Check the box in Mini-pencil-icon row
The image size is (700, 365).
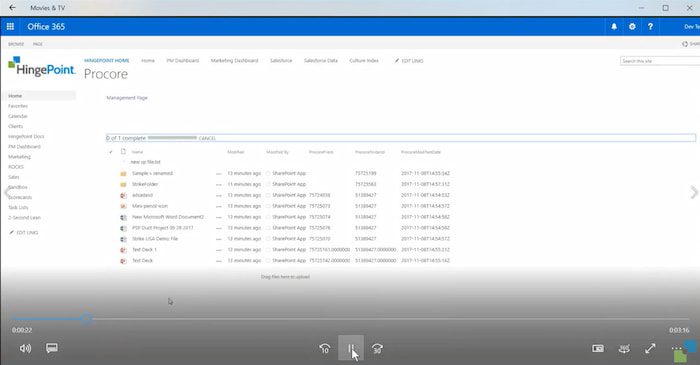(x=268, y=206)
